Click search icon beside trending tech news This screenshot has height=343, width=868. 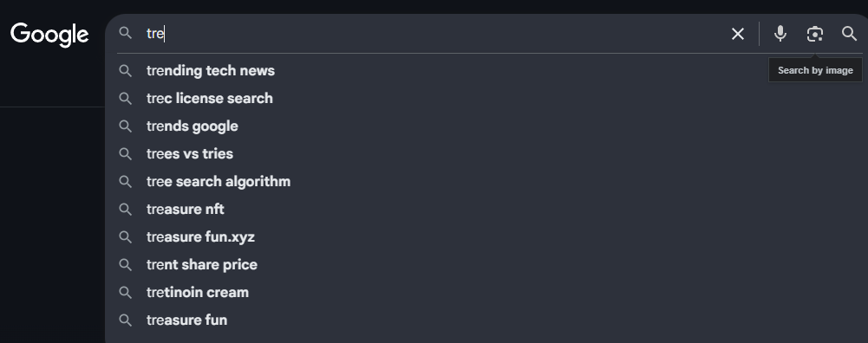click(126, 71)
